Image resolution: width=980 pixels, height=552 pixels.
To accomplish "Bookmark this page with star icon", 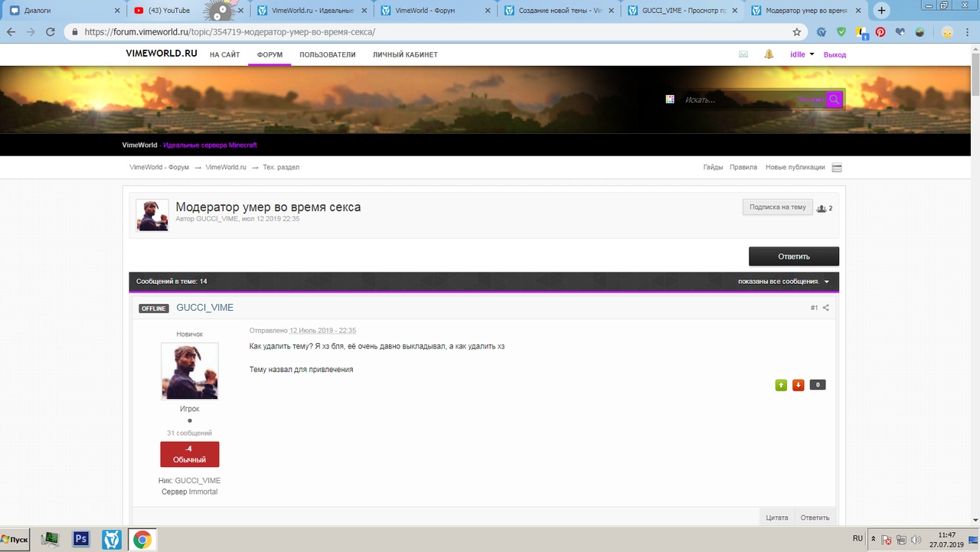I will click(x=797, y=32).
